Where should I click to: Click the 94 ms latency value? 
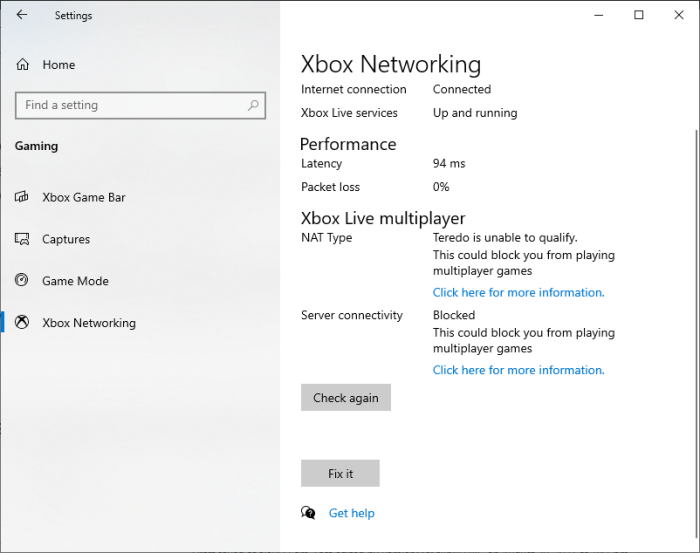click(449, 163)
